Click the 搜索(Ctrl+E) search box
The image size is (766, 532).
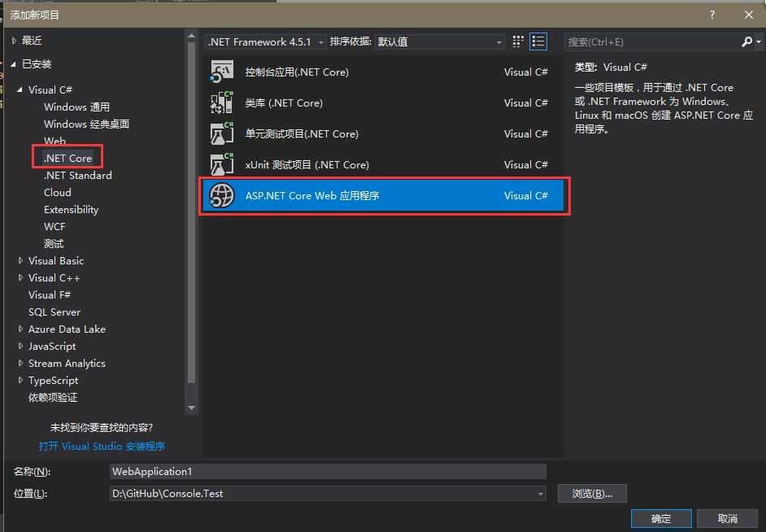[x=652, y=42]
